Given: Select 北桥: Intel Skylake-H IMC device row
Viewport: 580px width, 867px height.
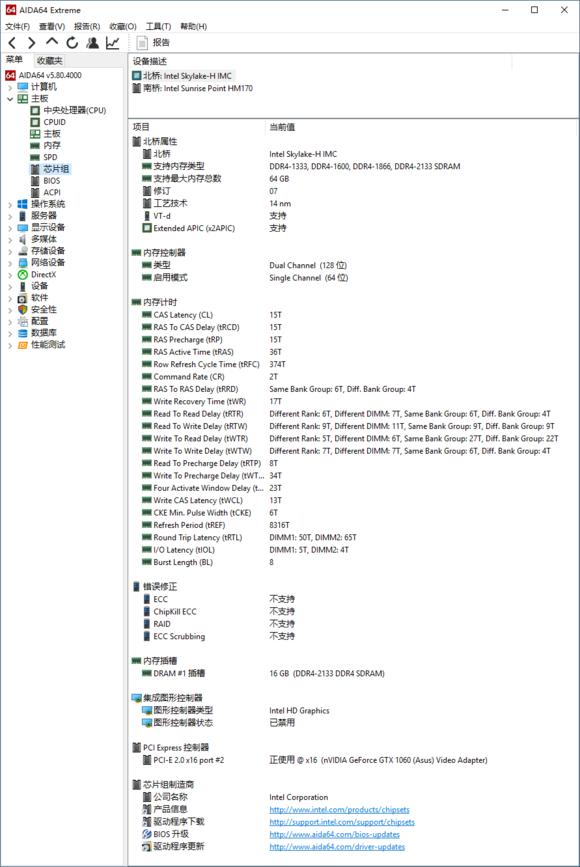Looking at the screenshot, I should click(x=182, y=76).
